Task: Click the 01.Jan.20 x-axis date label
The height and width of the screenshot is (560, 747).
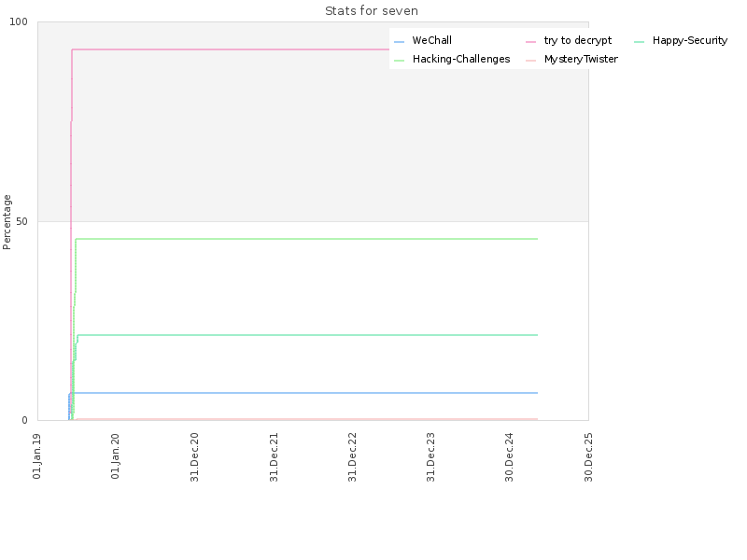Action: click(115, 455)
